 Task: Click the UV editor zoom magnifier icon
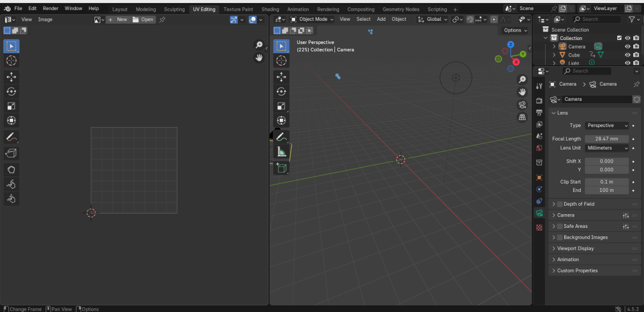point(259,45)
